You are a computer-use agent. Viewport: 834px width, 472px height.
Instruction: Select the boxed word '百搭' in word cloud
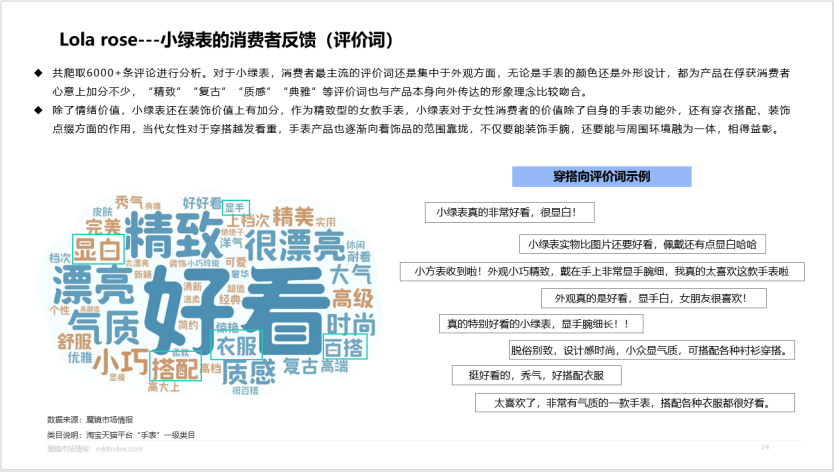click(x=345, y=347)
